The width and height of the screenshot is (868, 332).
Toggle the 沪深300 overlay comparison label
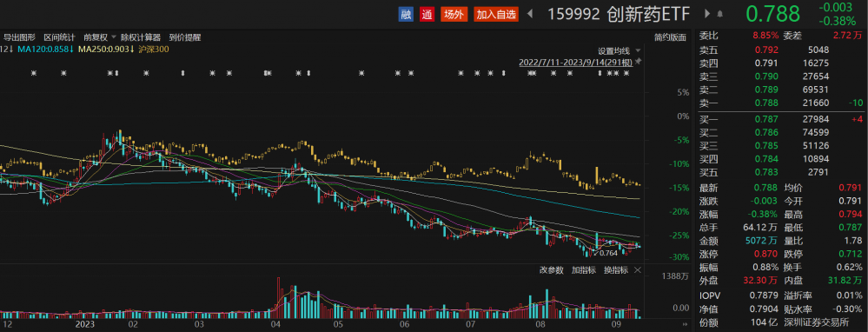pyautogui.click(x=154, y=50)
